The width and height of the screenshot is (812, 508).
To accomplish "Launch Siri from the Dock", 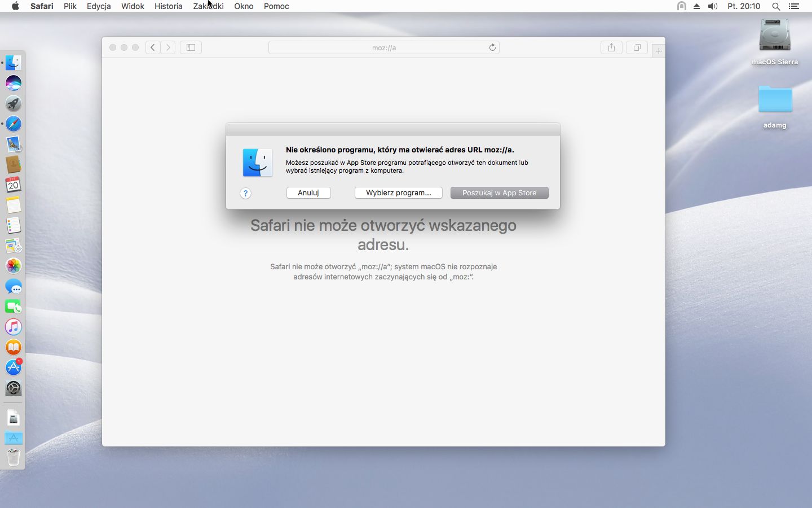I will 14,83.
